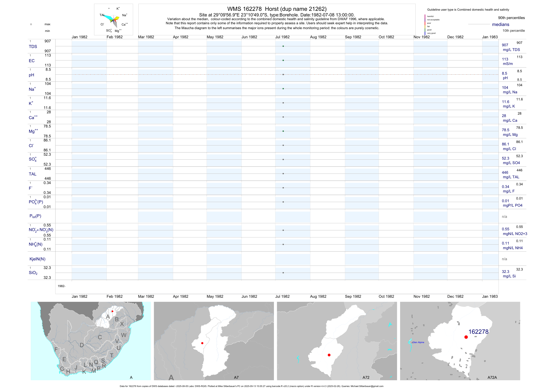Screen dimensions: 554x392
Task: Click the SiO2 data point marker in July 1982
Action: pyautogui.click(x=283, y=273)
